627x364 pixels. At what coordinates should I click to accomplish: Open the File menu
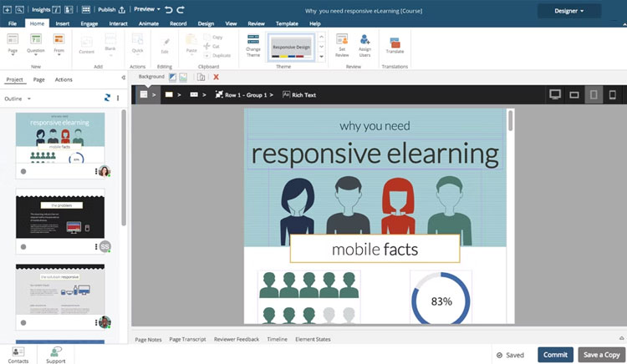click(x=13, y=23)
